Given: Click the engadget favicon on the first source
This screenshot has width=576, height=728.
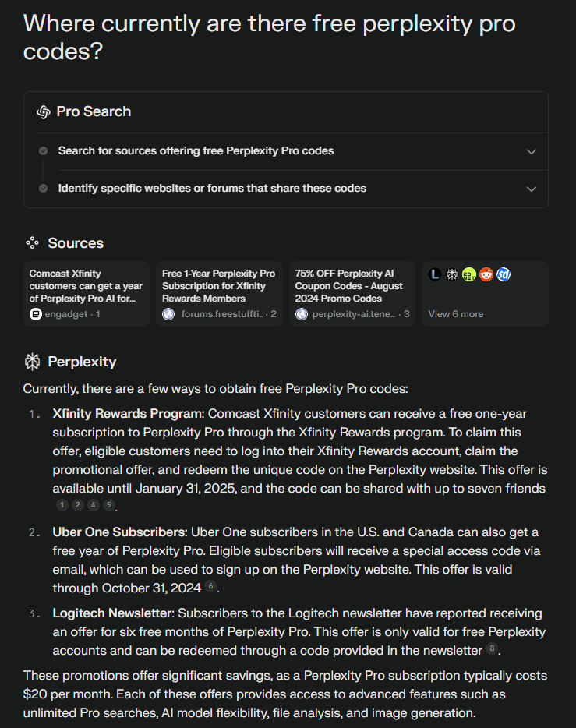Looking at the screenshot, I should 35,314.
